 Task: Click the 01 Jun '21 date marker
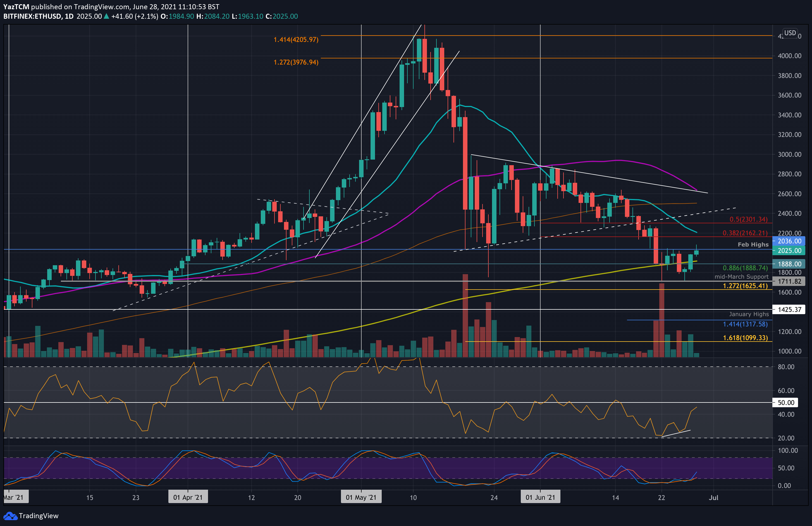click(540, 497)
